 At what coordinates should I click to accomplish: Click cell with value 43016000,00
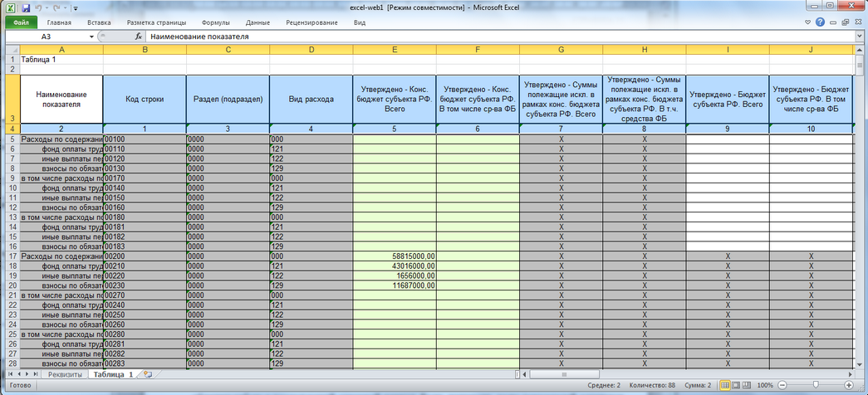click(395, 266)
